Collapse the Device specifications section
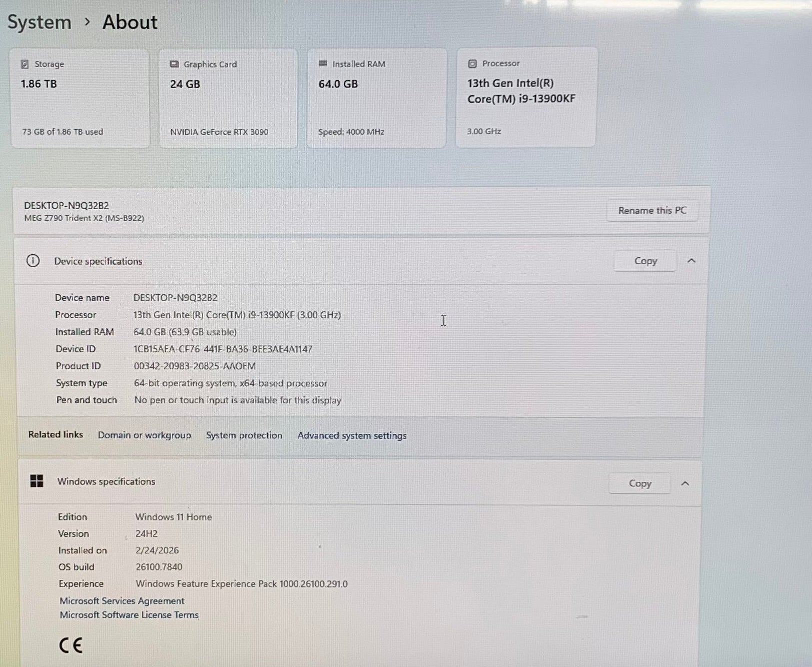The width and height of the screenshot is (812, 667). [x=691, y=261]
